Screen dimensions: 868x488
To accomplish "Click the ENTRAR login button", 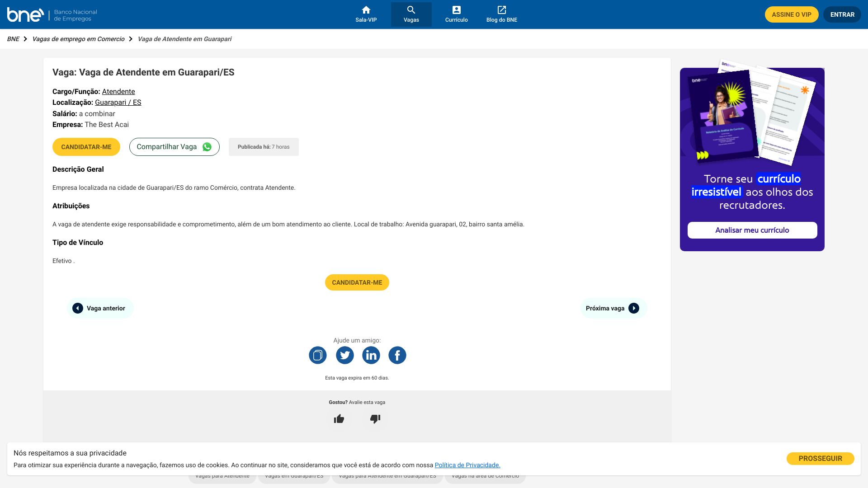I will (x=842, y=14).
